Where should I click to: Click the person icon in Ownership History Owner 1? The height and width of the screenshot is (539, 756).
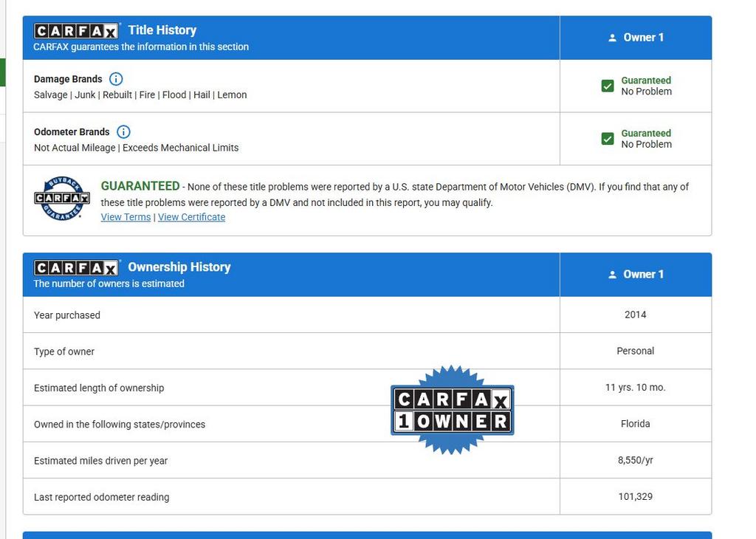pyautogui.click(x=612, y=275)
